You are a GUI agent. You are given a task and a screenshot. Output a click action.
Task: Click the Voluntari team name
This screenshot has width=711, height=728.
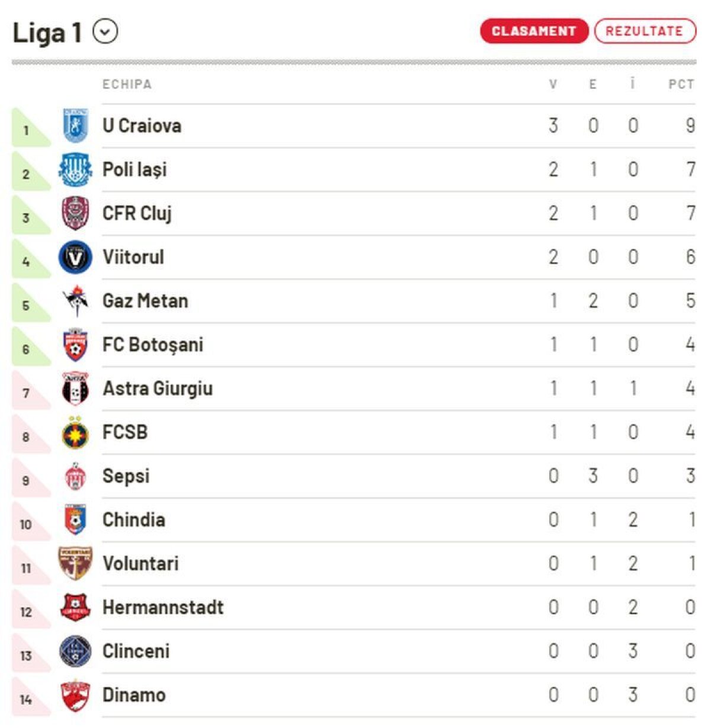140,564
